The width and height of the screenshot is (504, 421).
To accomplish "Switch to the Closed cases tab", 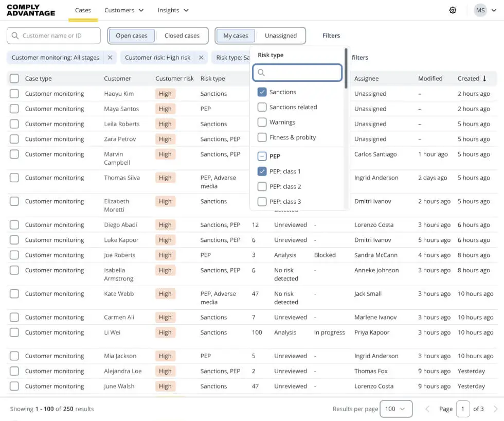I will click(183, 36).
